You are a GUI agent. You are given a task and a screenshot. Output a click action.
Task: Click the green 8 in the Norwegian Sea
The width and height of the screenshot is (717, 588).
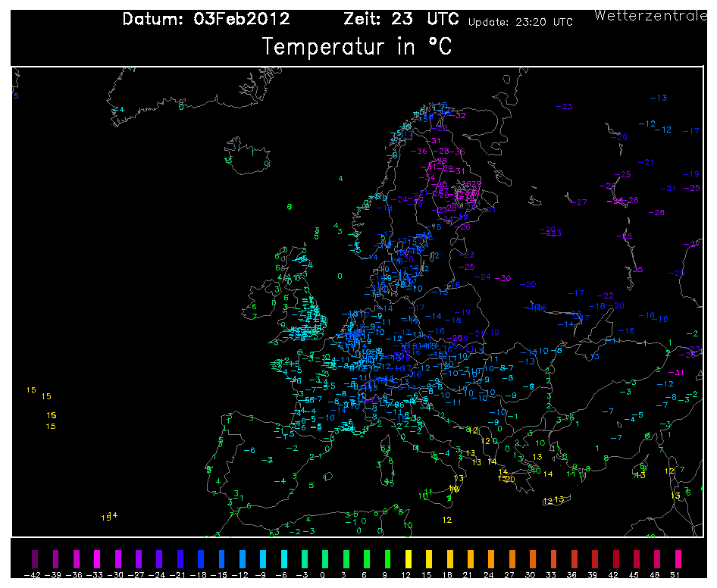pyautogui.click(x=289, y=207)
